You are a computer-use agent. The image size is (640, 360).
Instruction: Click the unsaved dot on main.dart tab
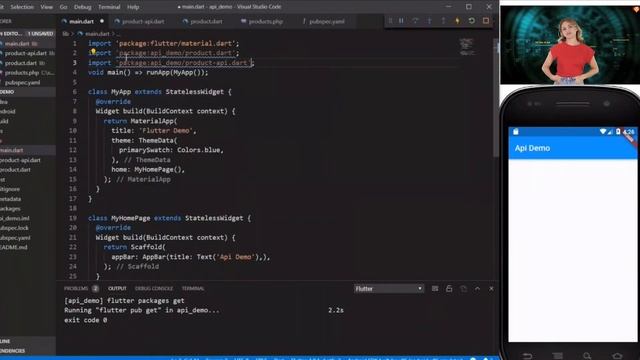(x=102, y=21)
